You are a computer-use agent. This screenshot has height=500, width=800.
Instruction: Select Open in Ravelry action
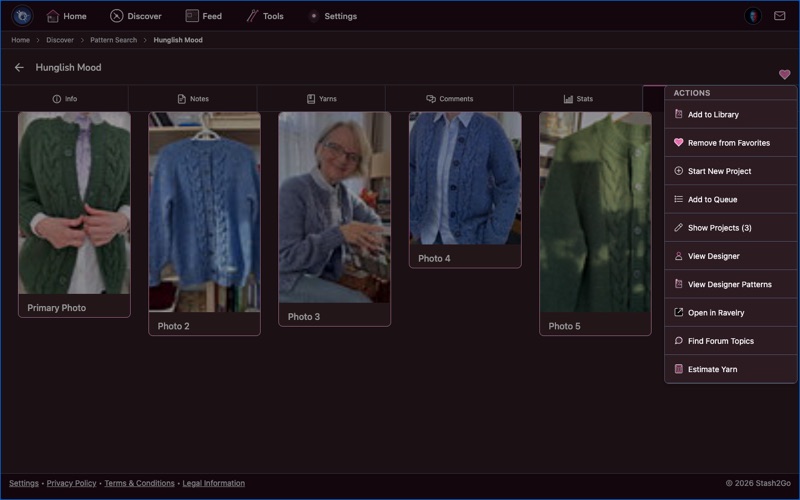pyautogui.click(x=731, y=313)
